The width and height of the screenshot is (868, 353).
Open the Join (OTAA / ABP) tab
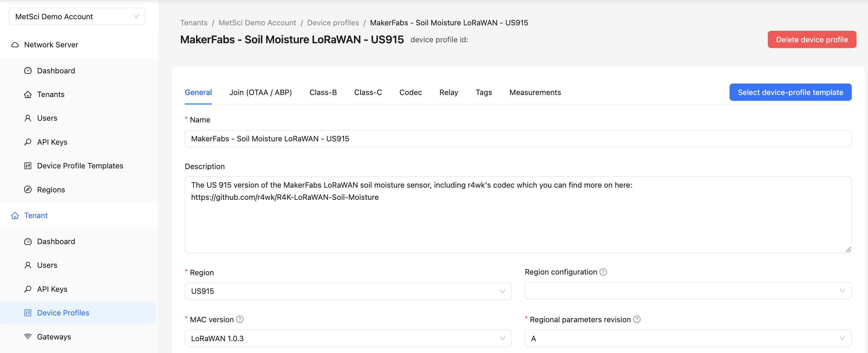point(261,92)
